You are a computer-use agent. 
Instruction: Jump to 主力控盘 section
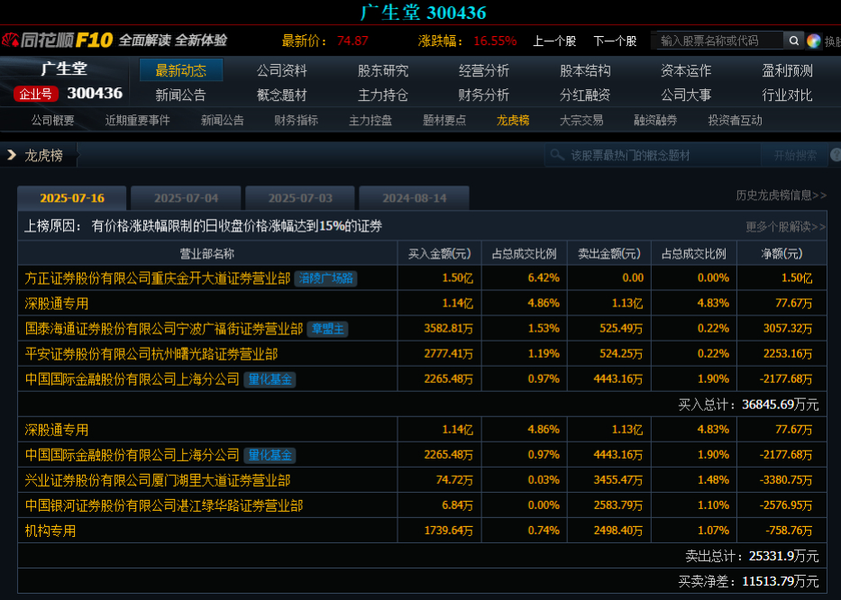(370, 121)
